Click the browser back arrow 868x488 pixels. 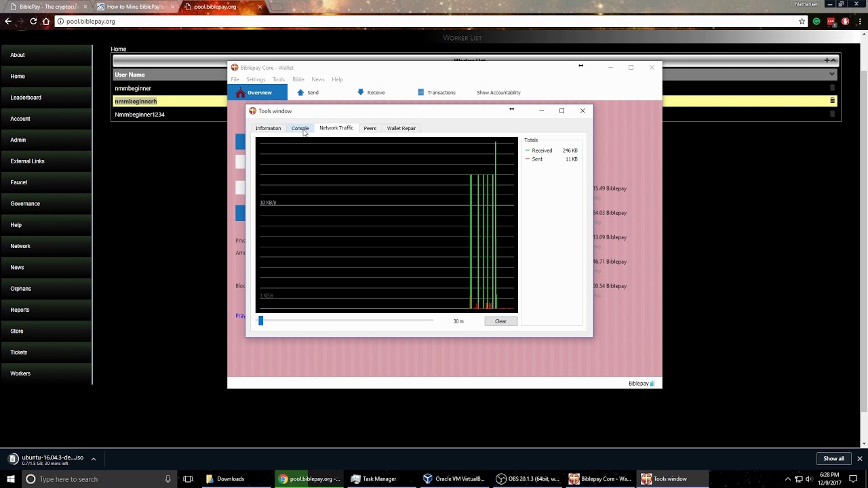pos(7,22)
